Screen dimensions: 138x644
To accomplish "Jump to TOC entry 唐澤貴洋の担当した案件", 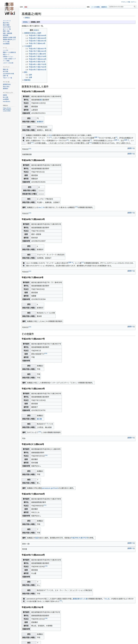I will pyautogui.click(x=33, y=33).
